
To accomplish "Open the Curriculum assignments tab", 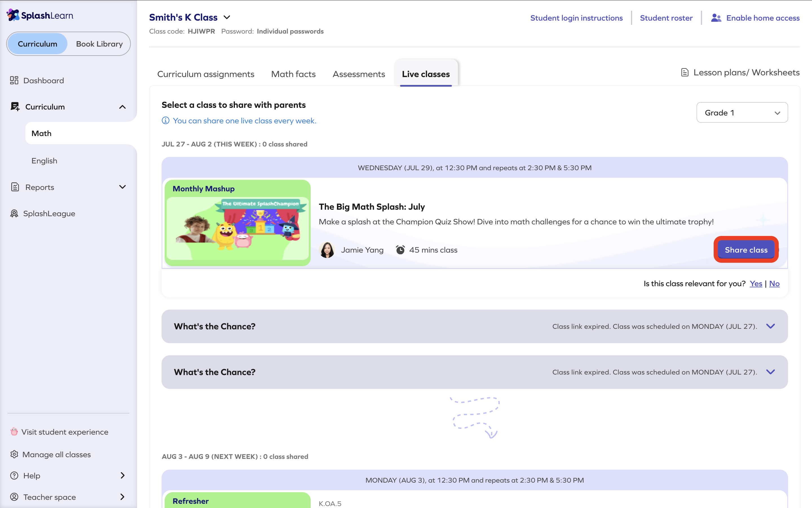I will pos(206,74).
